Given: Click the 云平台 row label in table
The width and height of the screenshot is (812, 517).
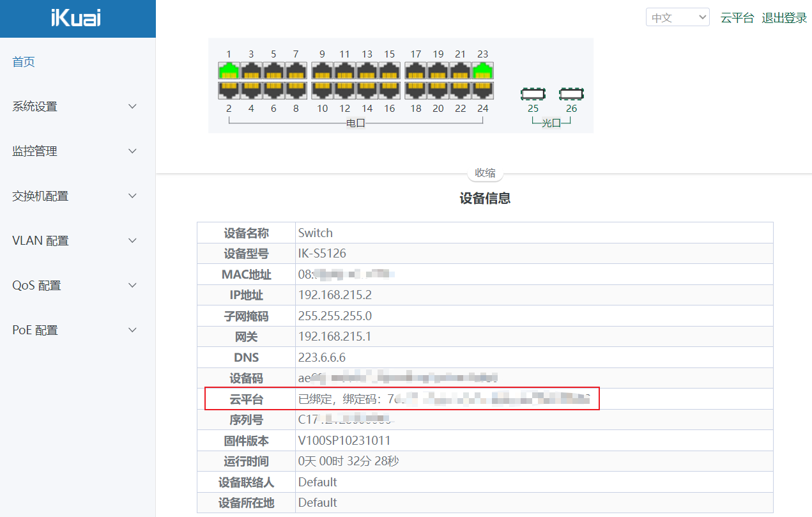Looking at the screenshot, I should click(x=247, y=400).
